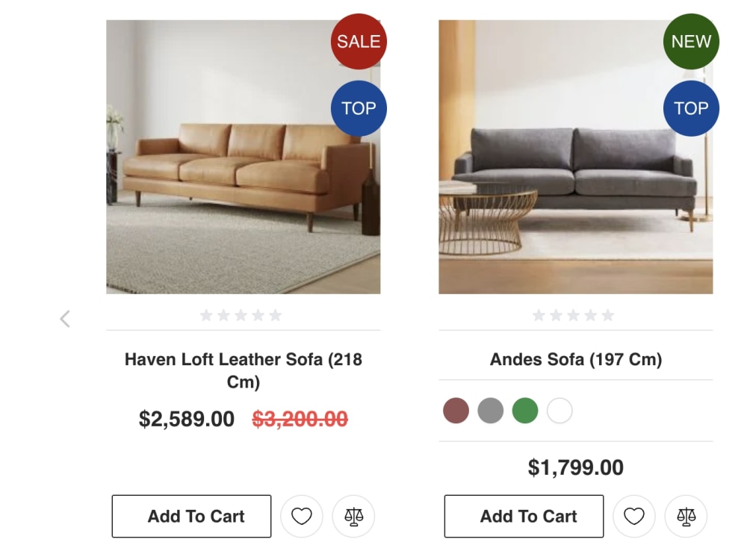The height and width of the screenshot is (560, 747).
Task: Select the maroon color swatch
Action: click(x=456, y=411)
